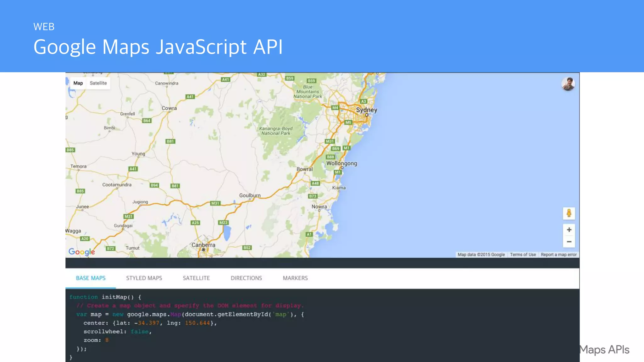Click the A1 route shield near the coast

(309, 234)
